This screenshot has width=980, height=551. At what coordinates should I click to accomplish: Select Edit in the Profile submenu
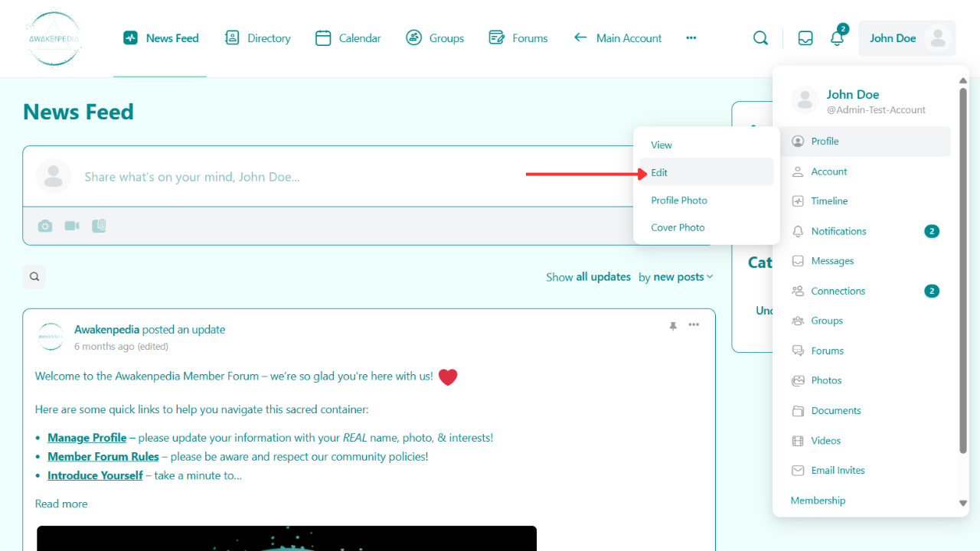point(659,173)
